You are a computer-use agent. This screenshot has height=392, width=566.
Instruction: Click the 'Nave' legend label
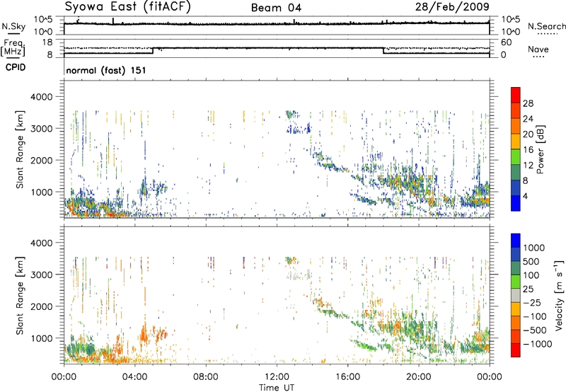click(538, 49)
